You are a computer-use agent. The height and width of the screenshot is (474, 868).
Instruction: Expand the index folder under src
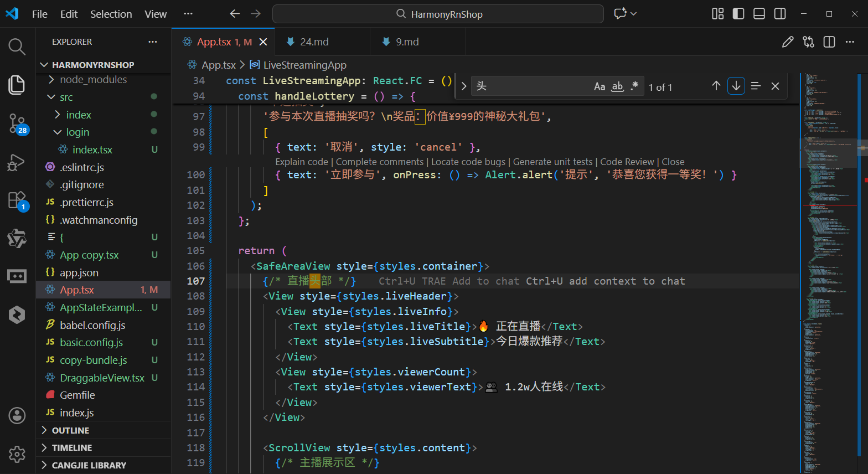tap(79, 115)
